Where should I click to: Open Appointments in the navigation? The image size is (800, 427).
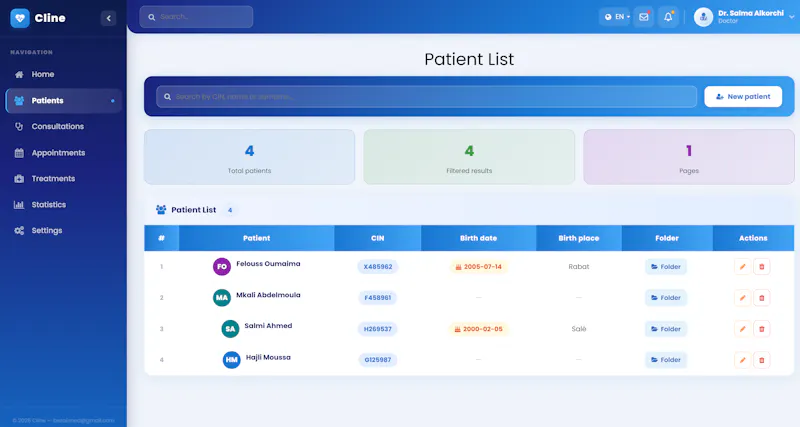pyautogui.click(x=63, y=153)
